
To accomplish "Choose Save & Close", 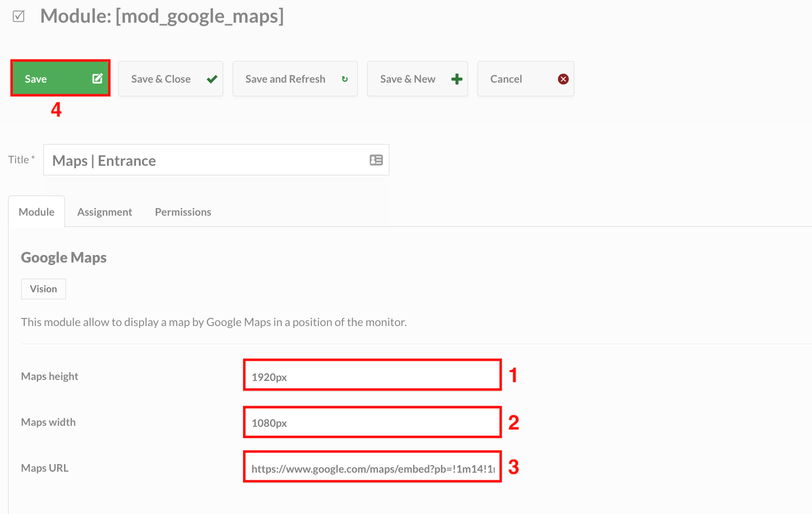I will (170, 79).
